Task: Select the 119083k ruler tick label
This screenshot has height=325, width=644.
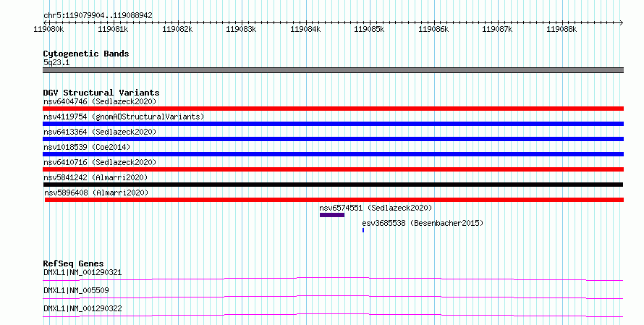Action: click(x=241, y=29)
